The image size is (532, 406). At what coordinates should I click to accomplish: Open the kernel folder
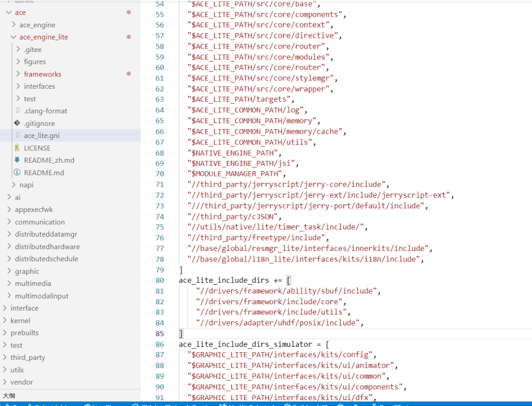coord(20,320)
